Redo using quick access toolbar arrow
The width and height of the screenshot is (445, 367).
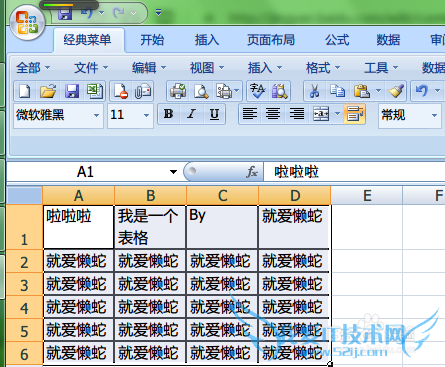point(119,14)
